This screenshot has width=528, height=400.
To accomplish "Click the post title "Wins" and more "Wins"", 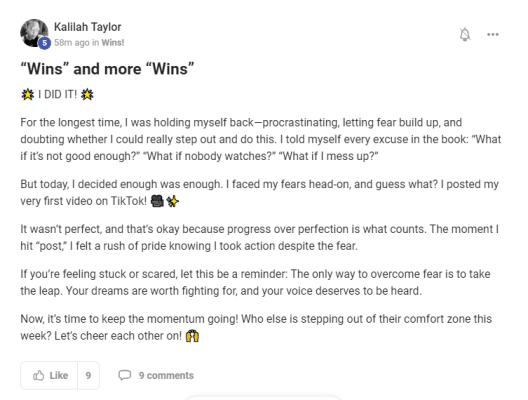I will point(107,69).
